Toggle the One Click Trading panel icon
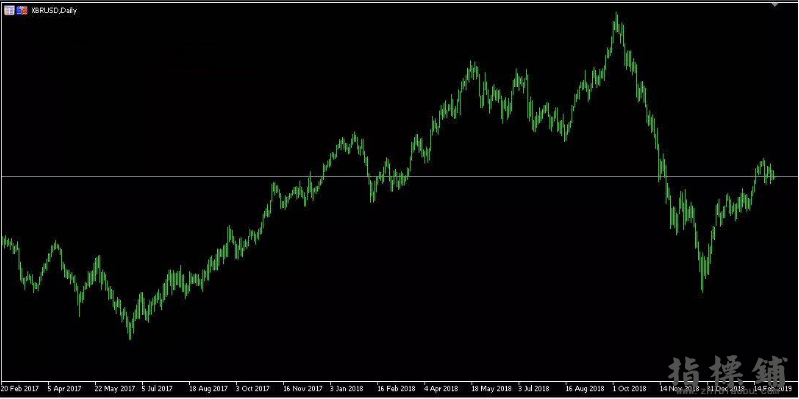This screenshot has width=799, height=399. [22, 10]
